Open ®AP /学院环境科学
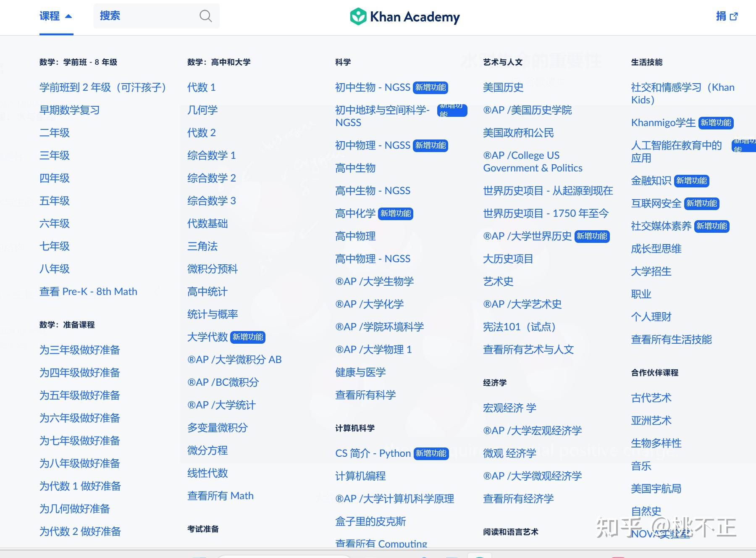Screen dimensions: 756x558 point(380,327)
